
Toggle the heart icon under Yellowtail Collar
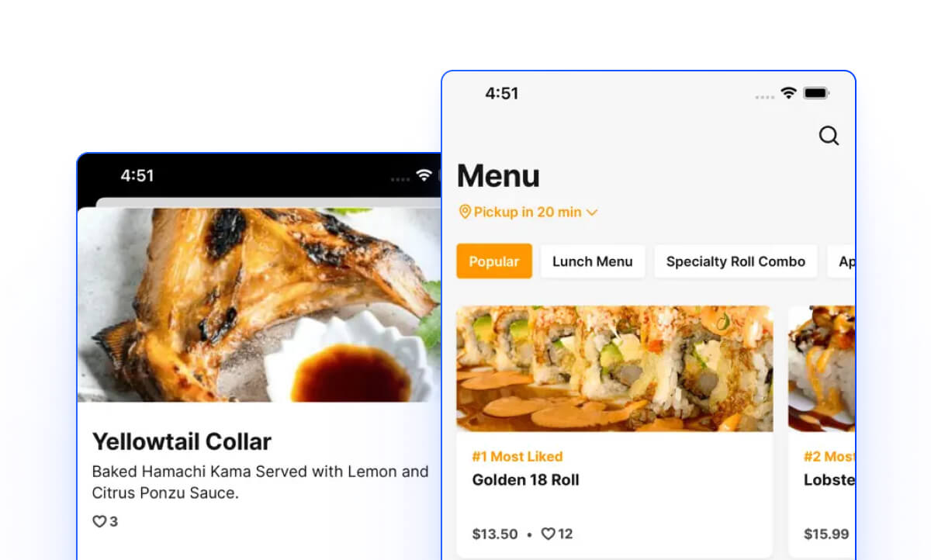[99, 521]
